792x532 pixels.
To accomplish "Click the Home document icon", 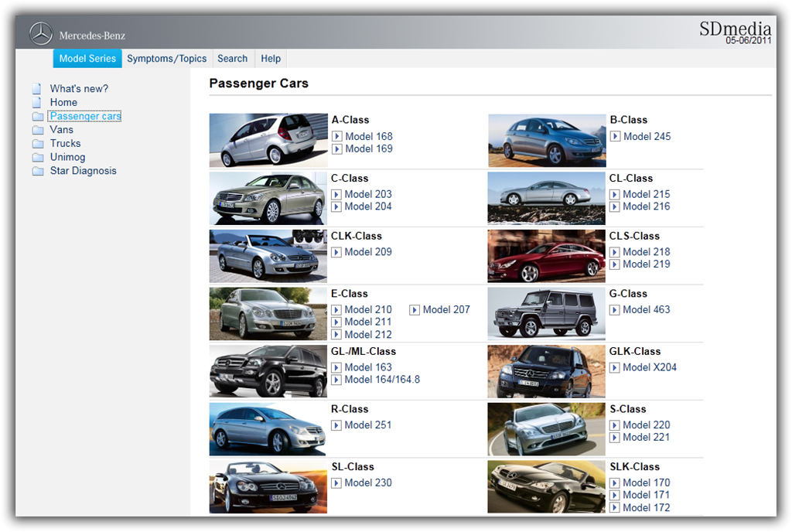I will [x=38, y=101].
